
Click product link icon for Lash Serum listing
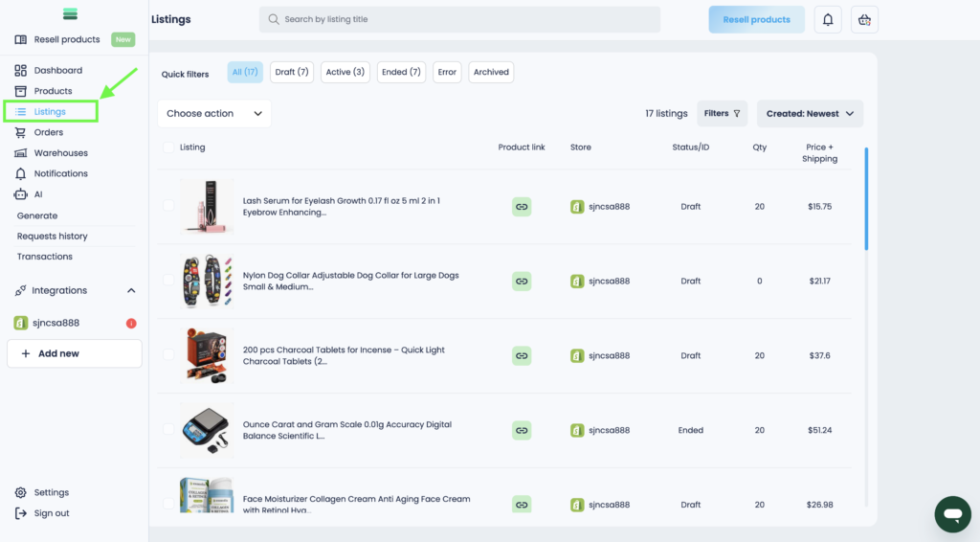522,207
